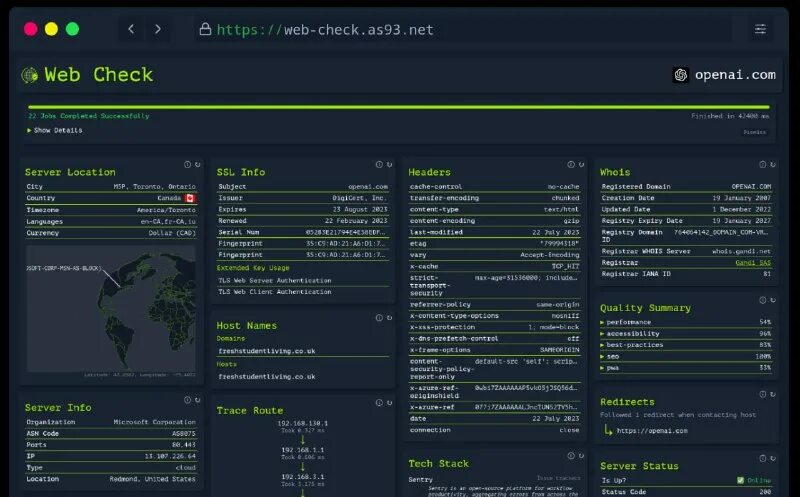The height and width of the screenshot is (497, 800).
Task: Click the TLS Web Server Authentication row
Action: (x=303, y=281)
